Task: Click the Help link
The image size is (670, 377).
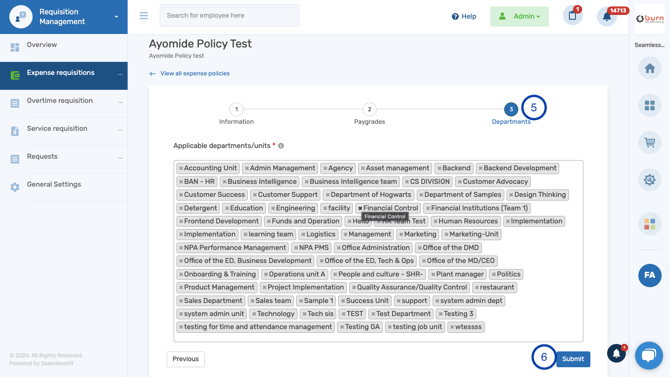Action: coord(464,16)
